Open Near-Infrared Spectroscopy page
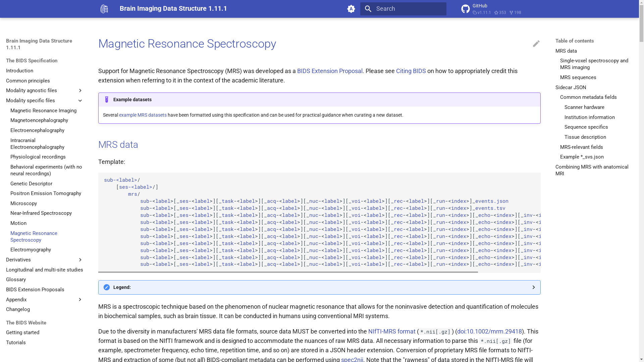The width and height of the screenshot is (644, 362). coord(41,213)
